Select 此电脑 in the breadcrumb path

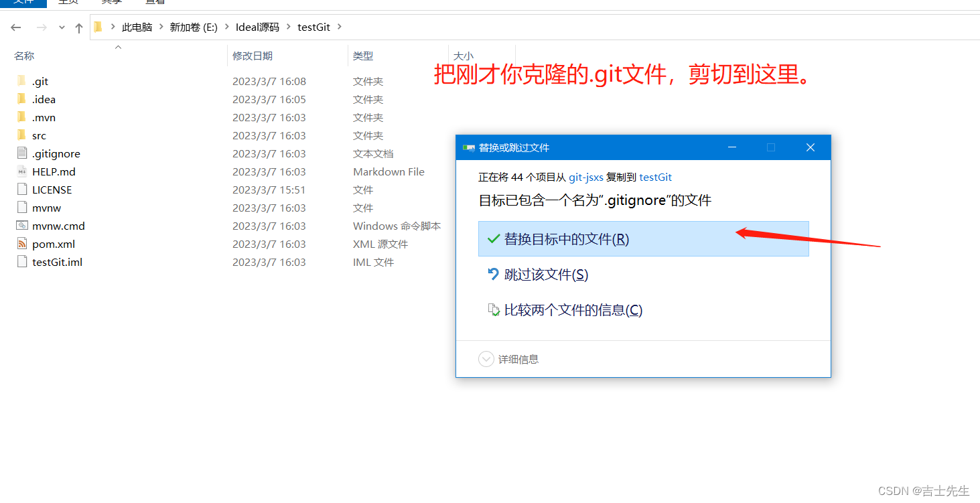(x=137, y=27)
